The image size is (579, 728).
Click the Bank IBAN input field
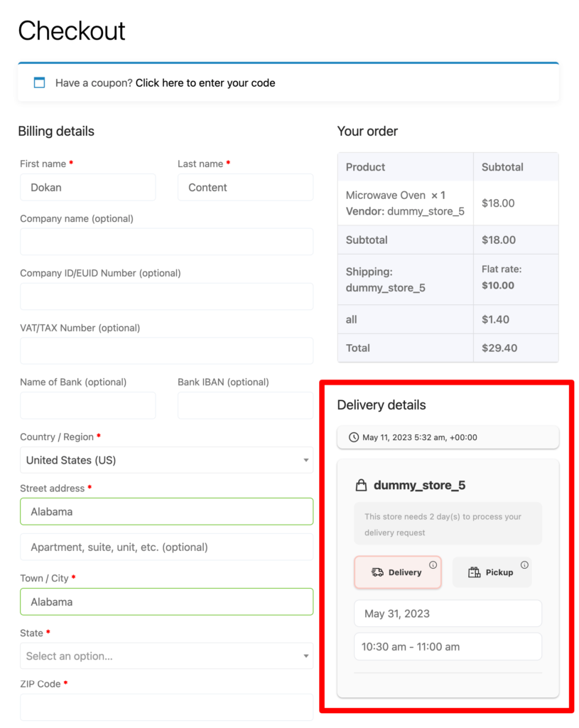point(245,406)
